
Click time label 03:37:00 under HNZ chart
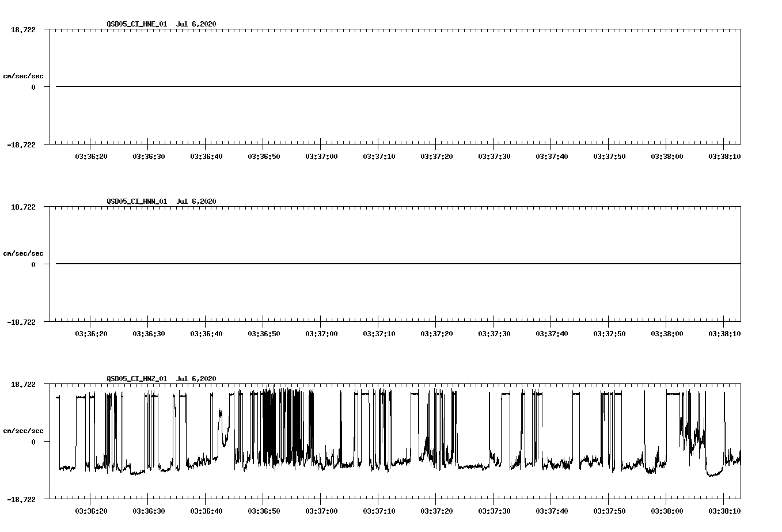[321, 511]
